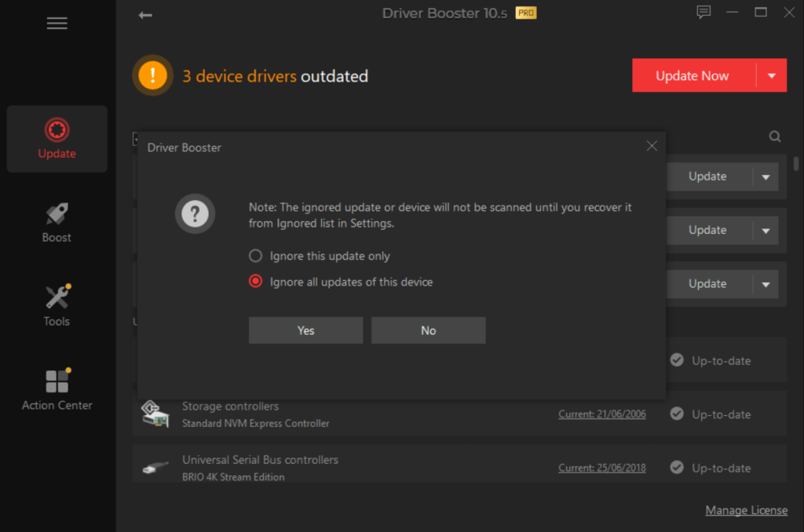
Task: Click the BRIO 4K Stream Edition text
Action: pyautogui.click(x=233, y=476)
